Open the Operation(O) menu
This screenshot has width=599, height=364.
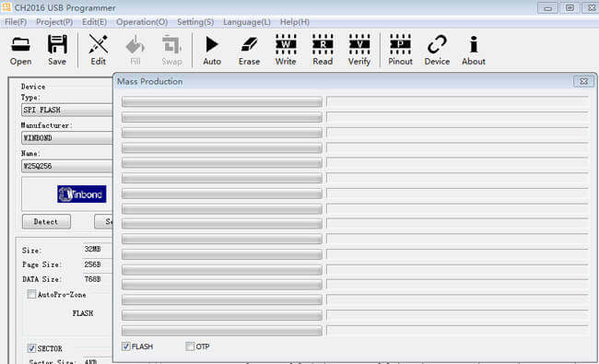[142, 22]
